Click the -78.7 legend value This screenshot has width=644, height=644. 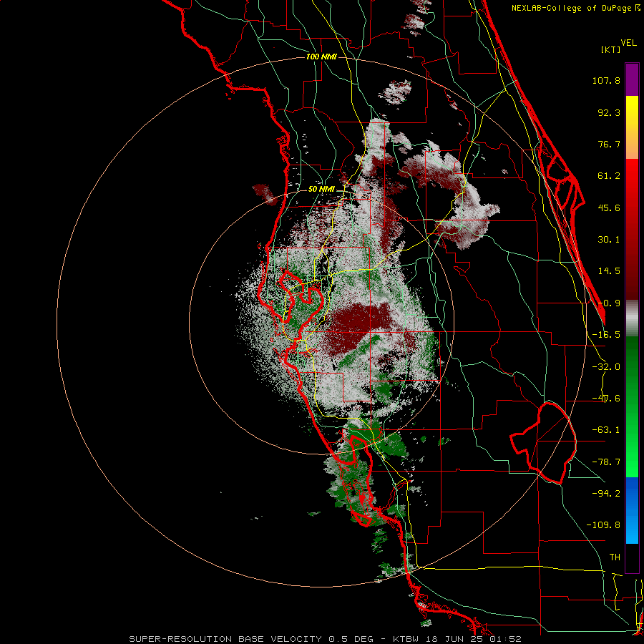tap(606, 462)
